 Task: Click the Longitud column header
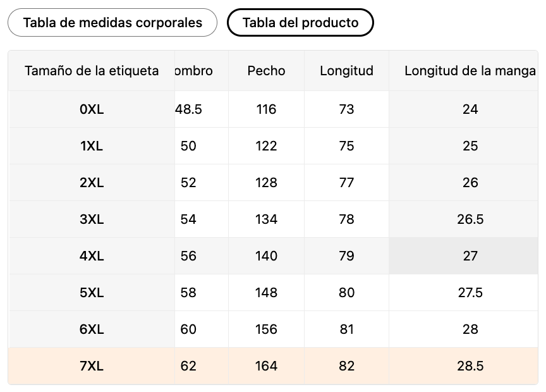point(346,71)
